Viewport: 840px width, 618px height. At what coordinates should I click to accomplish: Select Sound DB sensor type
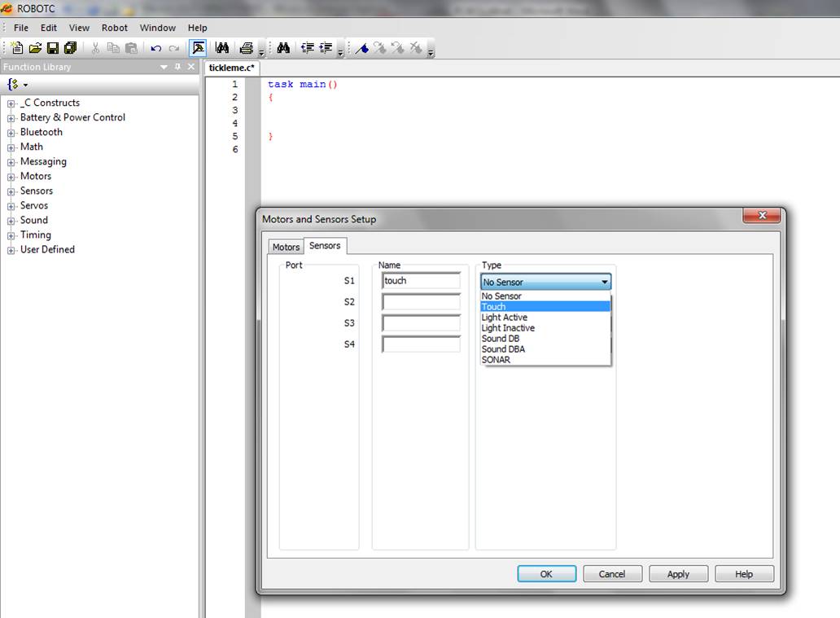pyautogui.click(x=545, y=339)
